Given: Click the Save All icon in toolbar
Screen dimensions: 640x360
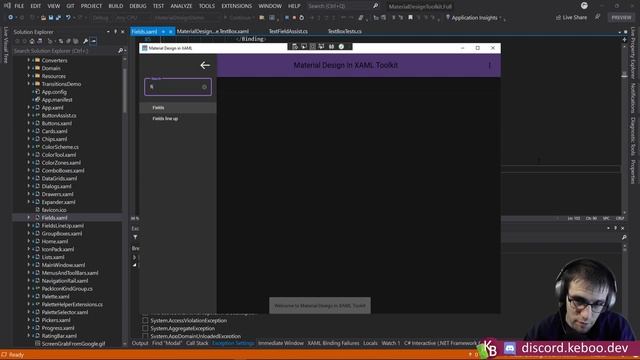Looking at the screenshot, I should [x=58, y=18].
